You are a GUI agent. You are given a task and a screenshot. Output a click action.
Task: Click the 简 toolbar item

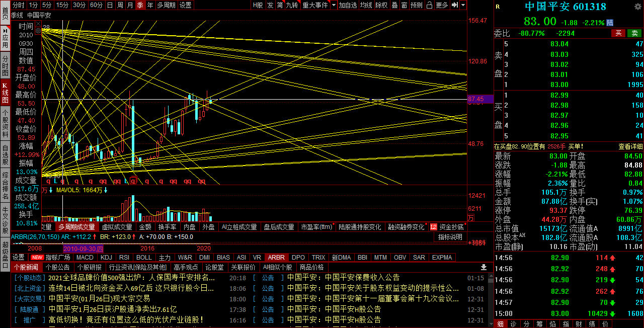tap(280, 5)
